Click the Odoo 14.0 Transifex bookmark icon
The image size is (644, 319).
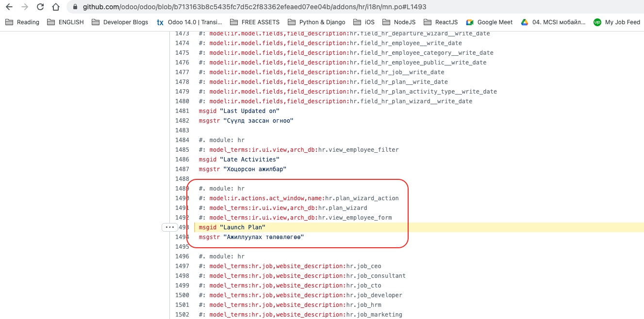(x=160, y=22)
